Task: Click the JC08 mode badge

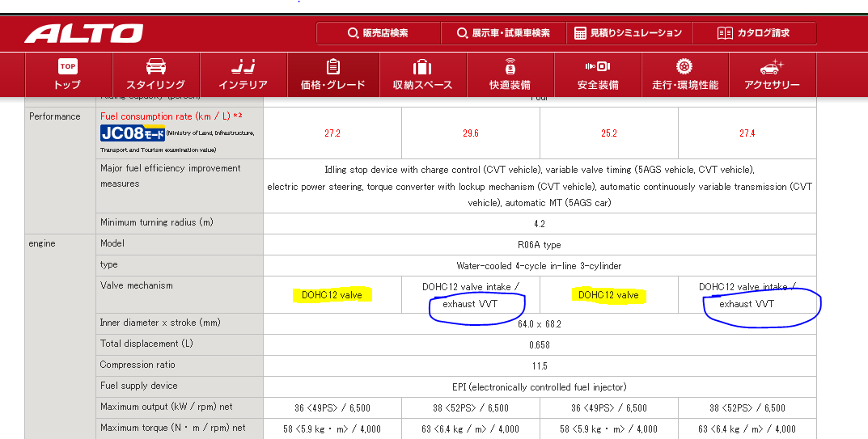Action: point(133,133)
